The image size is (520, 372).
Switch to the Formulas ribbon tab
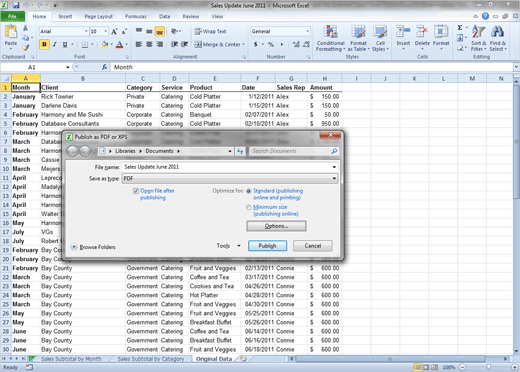[x=136, y=16]
